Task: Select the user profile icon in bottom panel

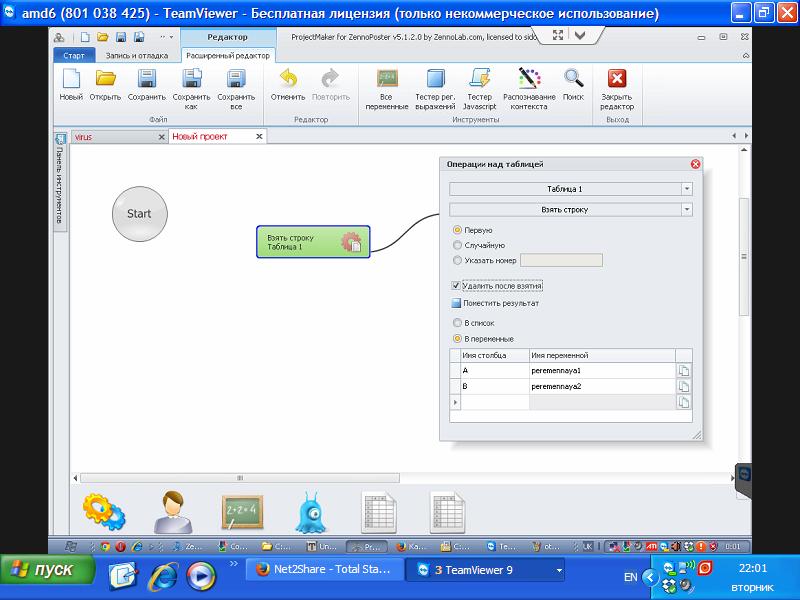Action: (x=173, y=512)
